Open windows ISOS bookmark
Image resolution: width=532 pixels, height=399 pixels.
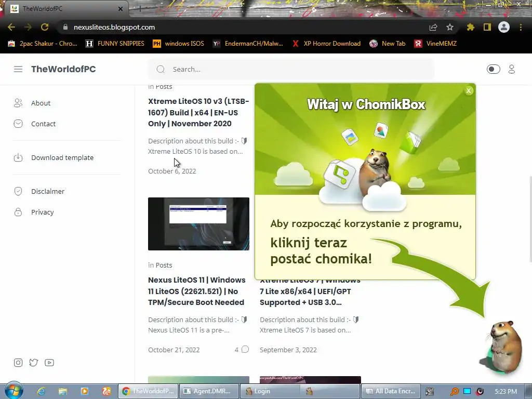[x=179, y=44]
